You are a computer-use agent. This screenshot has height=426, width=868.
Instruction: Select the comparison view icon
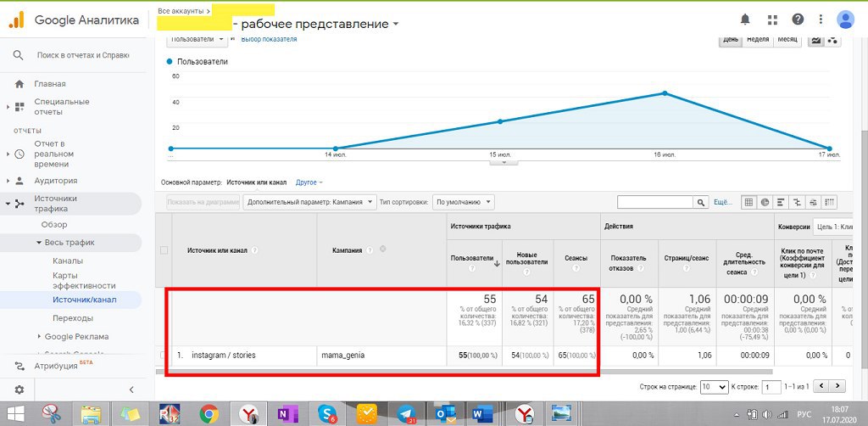click(x=797, y=202)
